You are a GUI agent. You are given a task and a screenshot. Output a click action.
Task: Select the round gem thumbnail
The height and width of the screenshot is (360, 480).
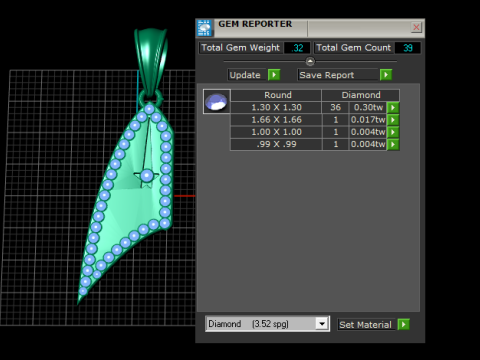coord(216,102)
